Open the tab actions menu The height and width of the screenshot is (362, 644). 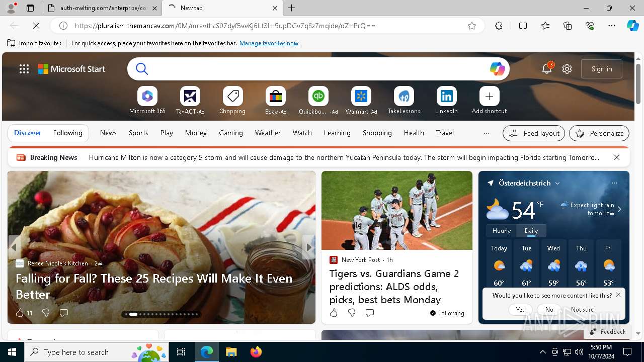[x=30, y=8]
